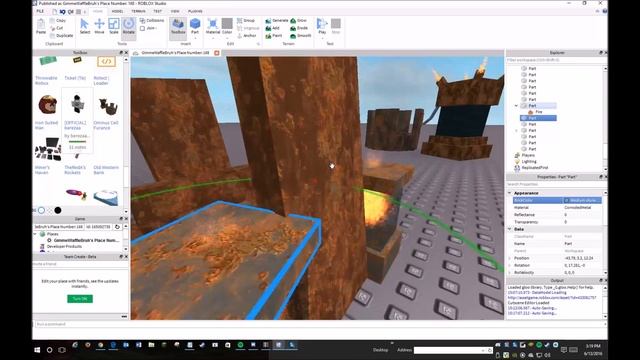Check the Join checkbox
Viewport: 640px width, 360px height.
(x=142, y=29)
